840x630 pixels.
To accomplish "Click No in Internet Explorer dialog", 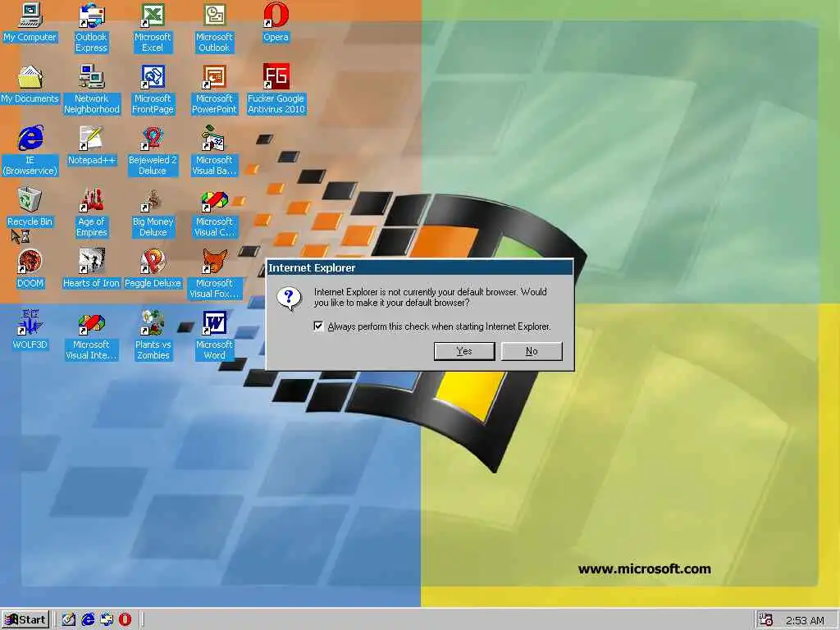I will (x=532, y=351).
